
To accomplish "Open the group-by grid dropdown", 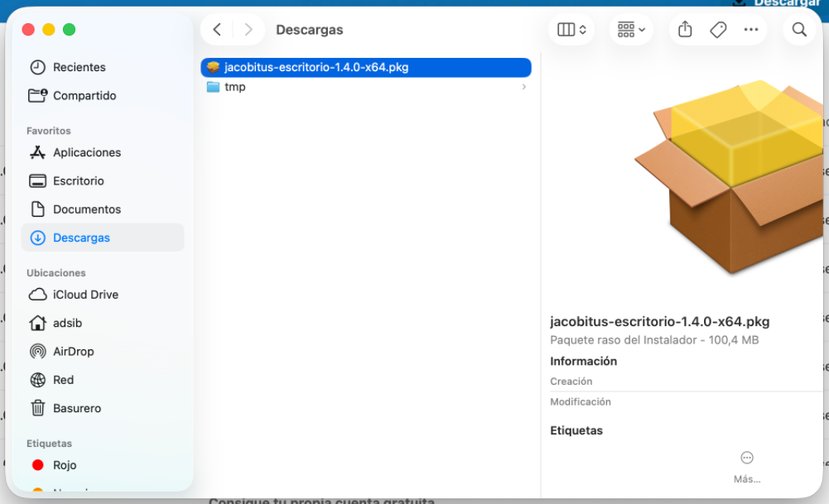I will click(x=631, y=30).
